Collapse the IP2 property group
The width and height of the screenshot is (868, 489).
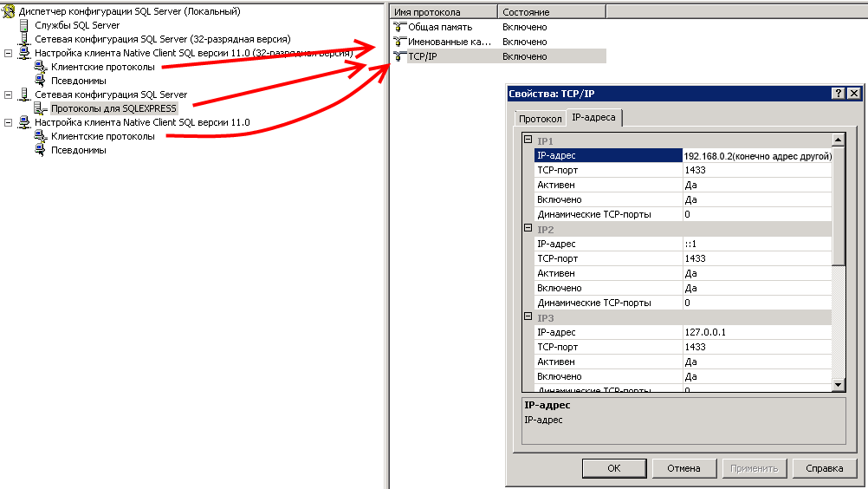[x=528, y=228]
